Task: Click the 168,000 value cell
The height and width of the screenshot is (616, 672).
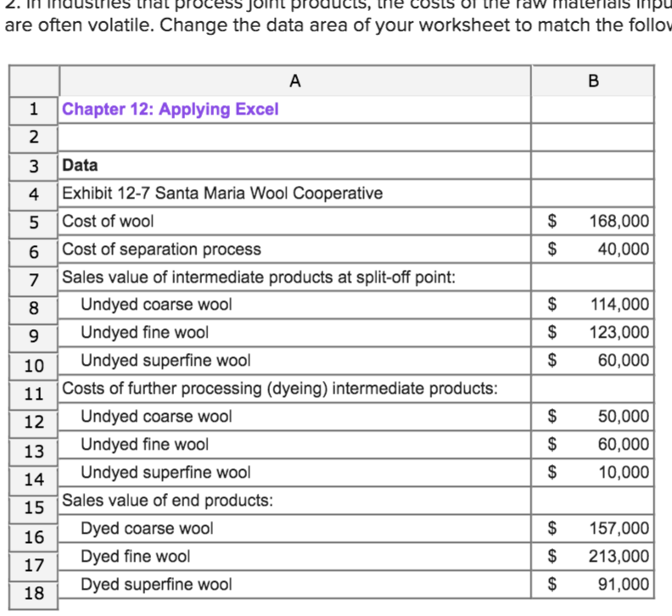Action: [x=593, y=221]
